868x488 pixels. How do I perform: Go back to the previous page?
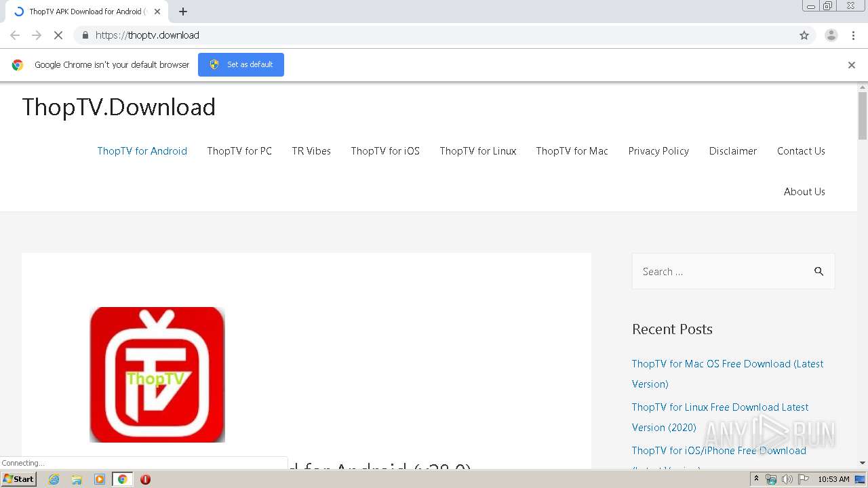coord(15,35)
